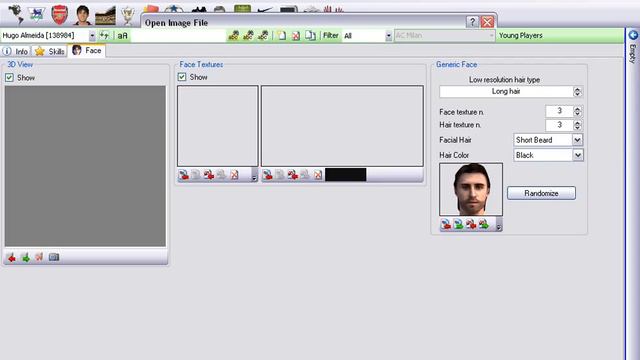Click the middle abc find icon in toolbar
This screenshot has height=360, width=640.
click(x=248, y=36)
